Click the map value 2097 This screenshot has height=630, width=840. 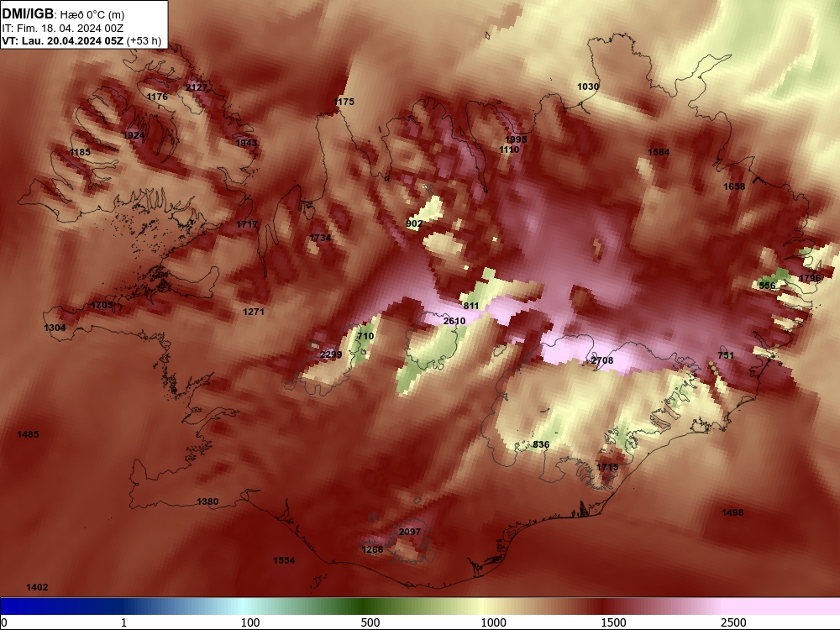point(410,532)
